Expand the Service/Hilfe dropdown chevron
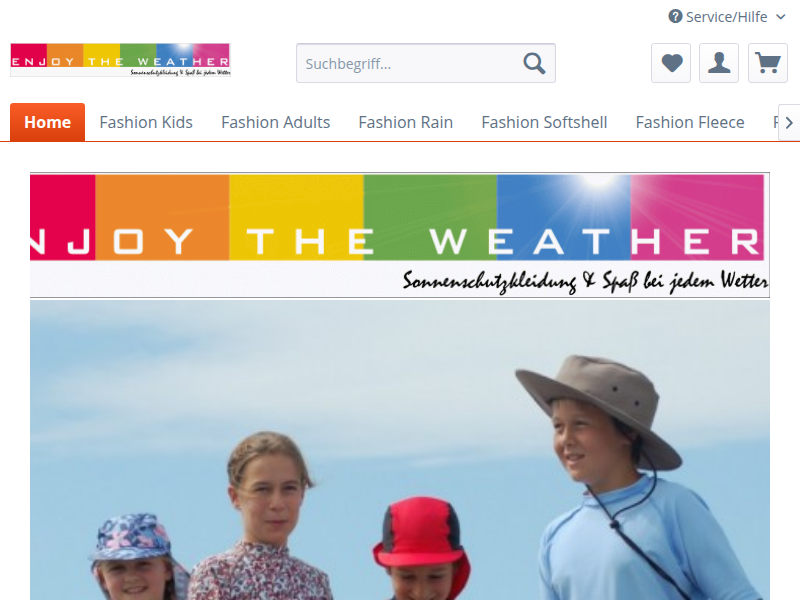This screenshot has height=600, width=800. (781, 17)
